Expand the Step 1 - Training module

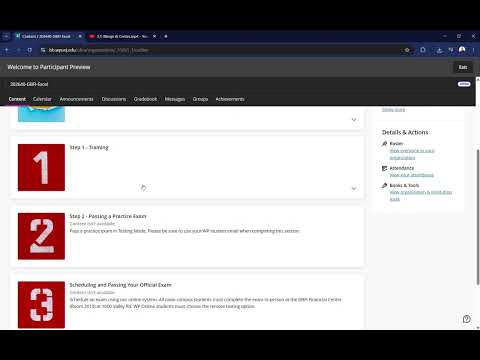coord(354,188)
